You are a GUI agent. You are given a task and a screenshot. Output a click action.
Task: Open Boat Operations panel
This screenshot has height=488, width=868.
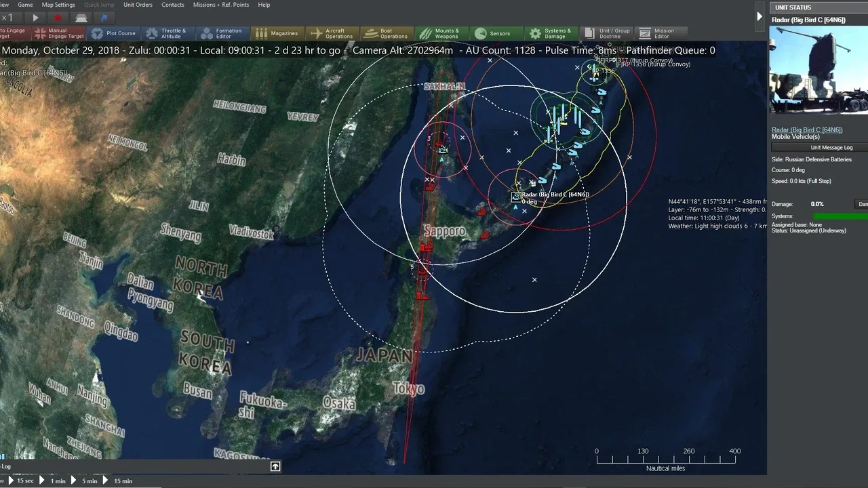tap(387, 33)
